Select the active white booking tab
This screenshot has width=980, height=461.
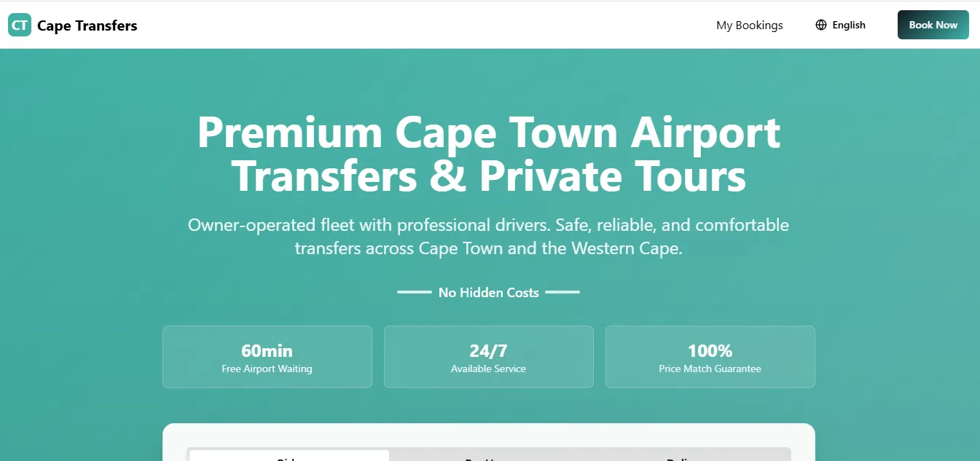point(289,456)
